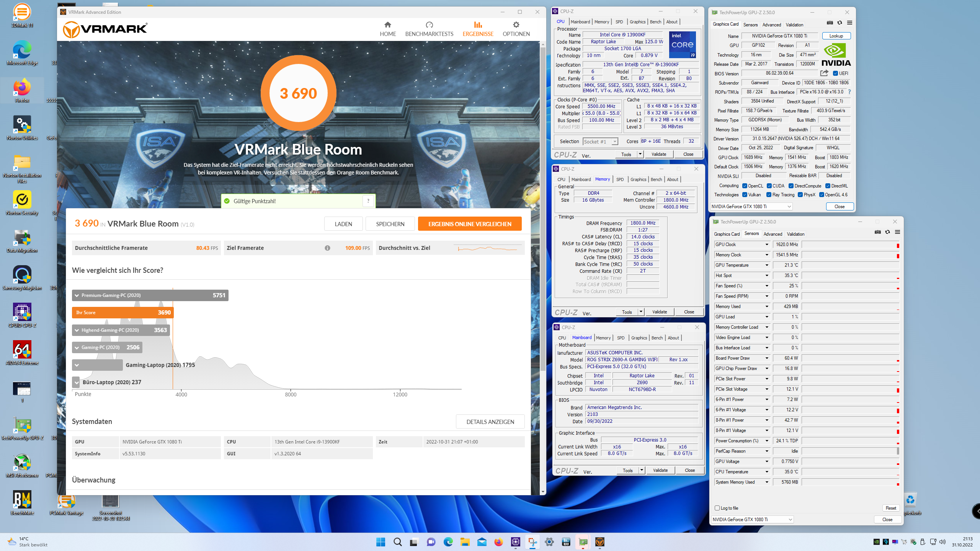Toggle CUDA checkbox in GPU-Z
This screenshot has width=980, height=551.
[x=769, y=186]
